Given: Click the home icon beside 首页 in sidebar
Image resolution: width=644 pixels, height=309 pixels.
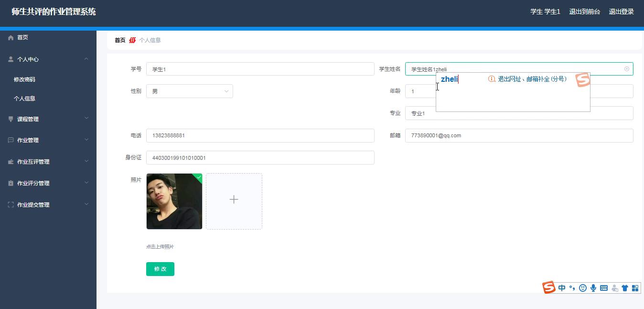Looking at the screenshot, I should coord(11,38).
